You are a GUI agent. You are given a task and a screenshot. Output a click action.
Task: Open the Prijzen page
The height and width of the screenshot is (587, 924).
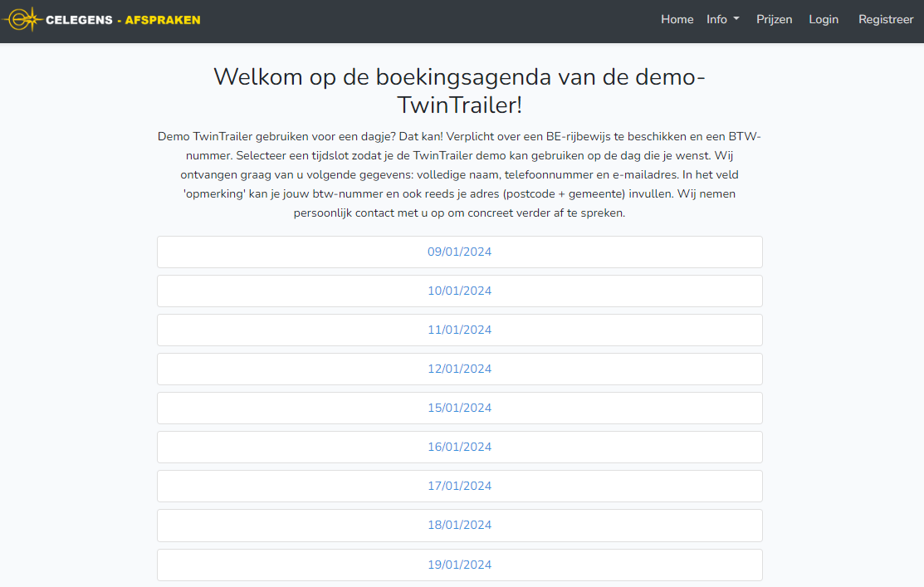point(775,19)
